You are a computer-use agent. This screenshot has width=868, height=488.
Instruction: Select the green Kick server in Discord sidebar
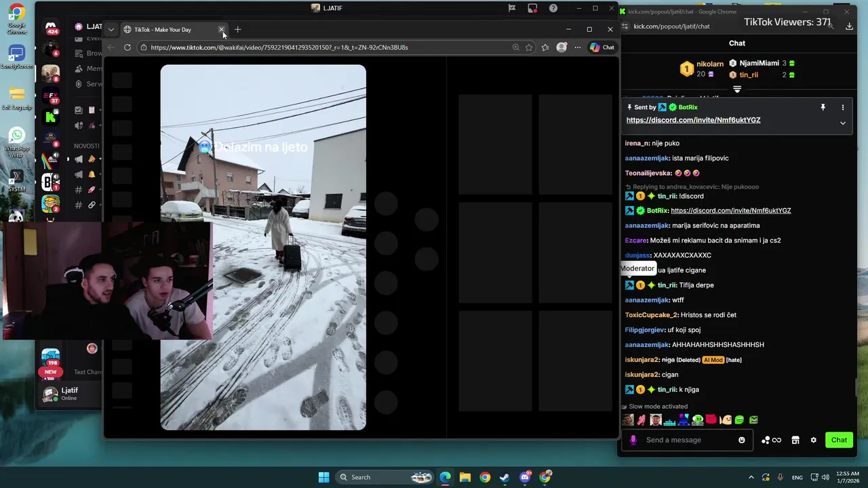(x=51, y=117)
